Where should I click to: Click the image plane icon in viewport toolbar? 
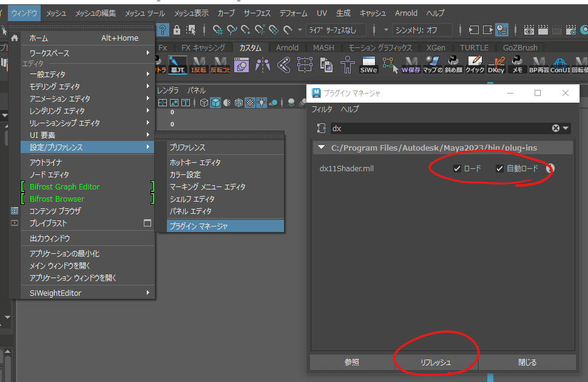click(x=174, y=102)
